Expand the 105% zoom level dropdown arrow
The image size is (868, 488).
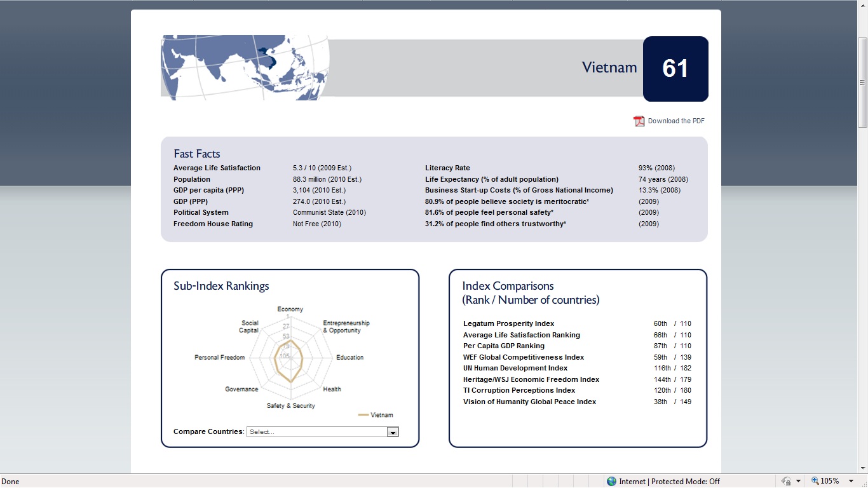[x=851, y=482]
